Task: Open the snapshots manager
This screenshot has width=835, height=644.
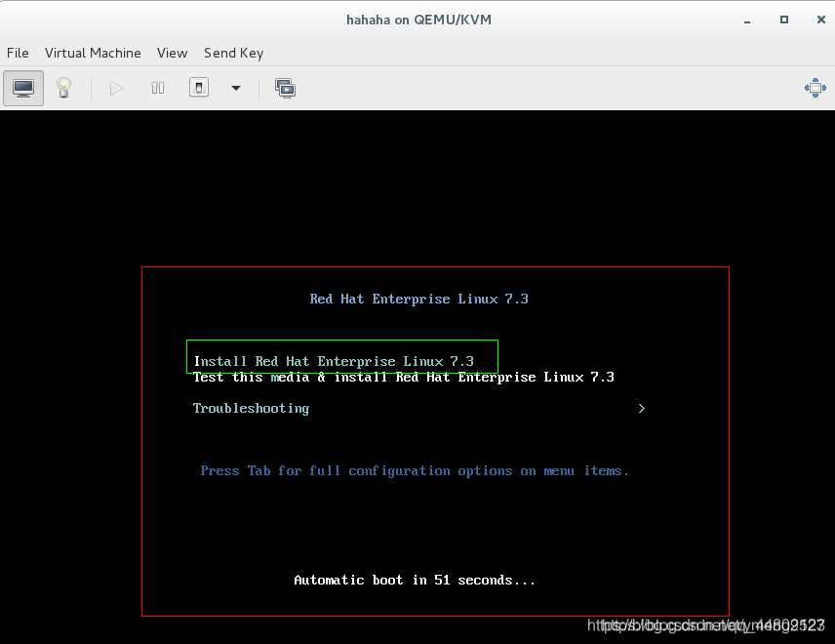Action: pyautogui.click(x=286, y=88)
